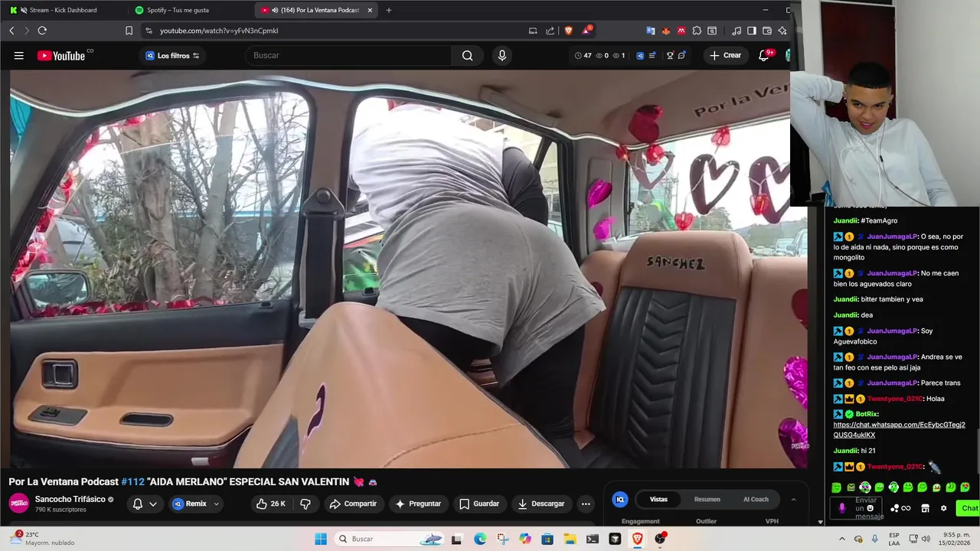Click the Descargar download button

(541, 504)
